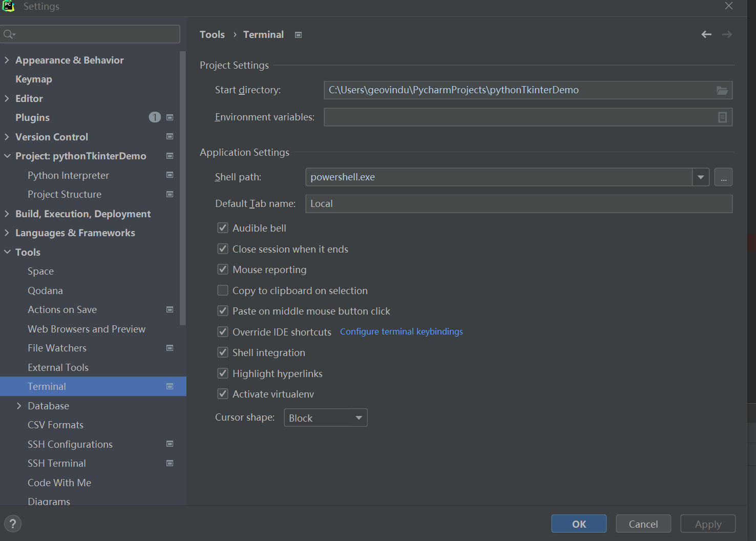Click the ellipsis browse button for Shell path
This screenshot has width=756, height=541.
[723, 177]
